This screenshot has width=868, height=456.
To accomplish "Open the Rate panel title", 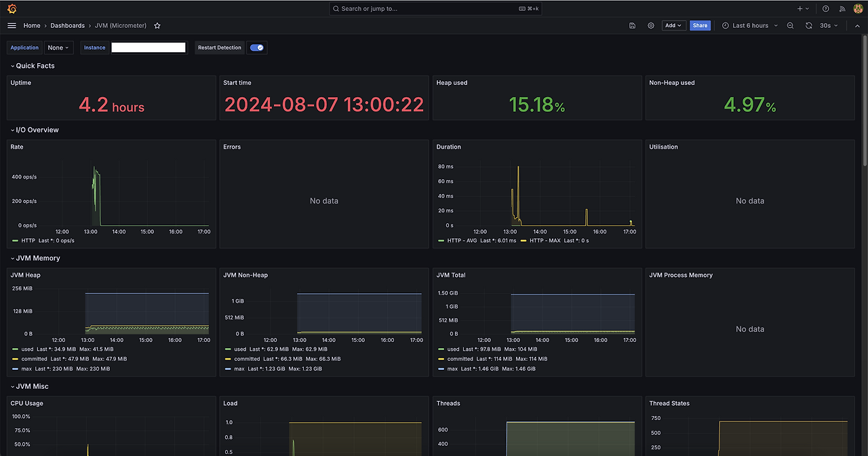I will [x=17, y=147].
